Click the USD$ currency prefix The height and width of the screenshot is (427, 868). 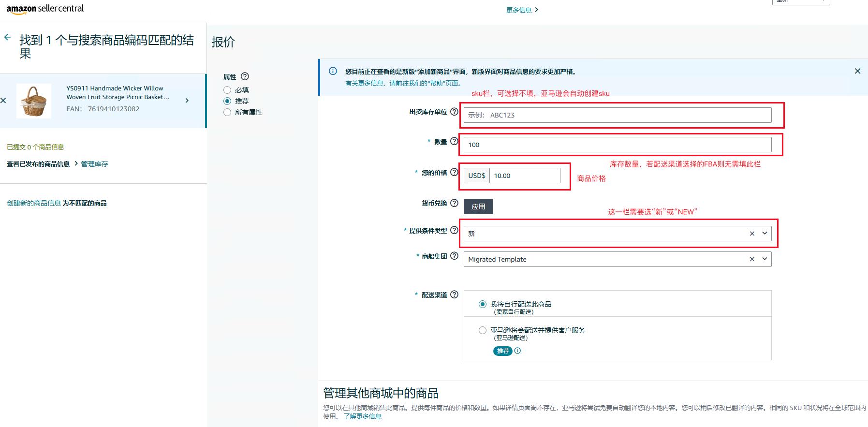pyautogui.click(x=477, y=176)
